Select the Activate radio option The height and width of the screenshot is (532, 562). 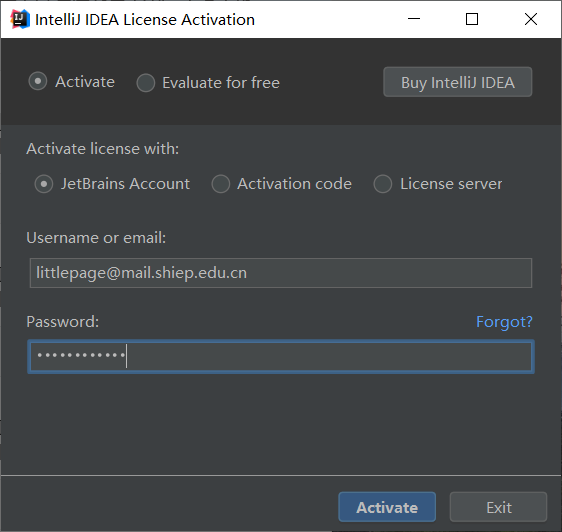tap(38, 81)
